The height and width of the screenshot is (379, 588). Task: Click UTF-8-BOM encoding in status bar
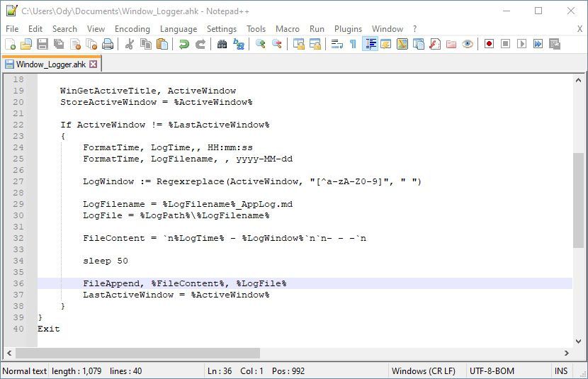pyautogui.click(x=492, y=370)
